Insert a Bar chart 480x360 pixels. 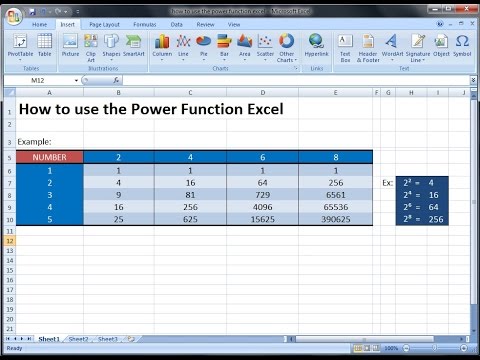click(x=224, y=48)
